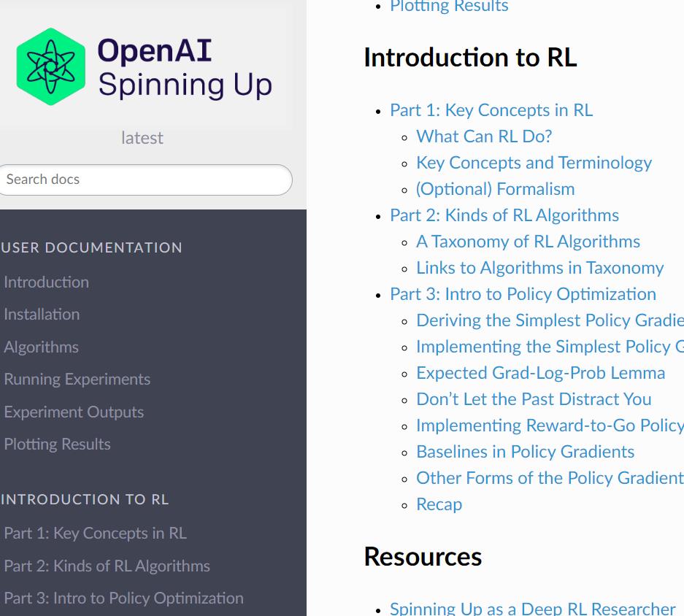Open Baselines in Policy Gradients link

click(x=525, y=452)
